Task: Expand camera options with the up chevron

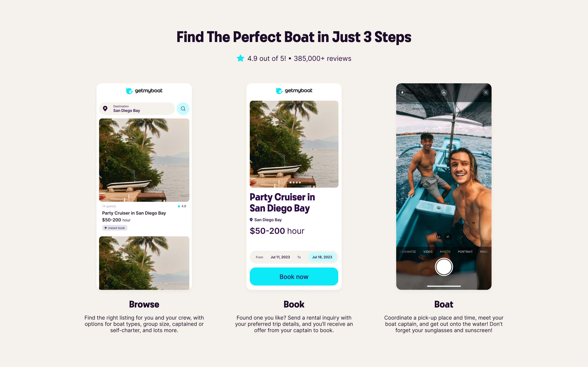Action: tap(444, 93)
